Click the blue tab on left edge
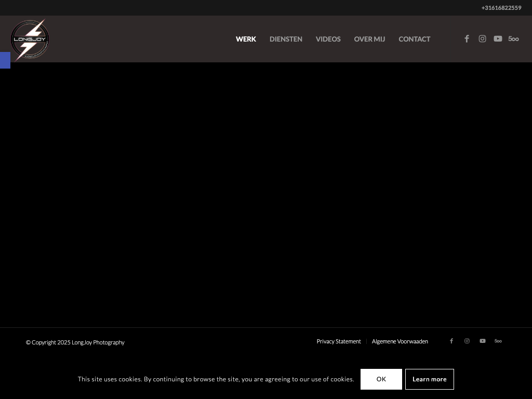The width and height of the screenshot is (532, 399). pos(5,60)
